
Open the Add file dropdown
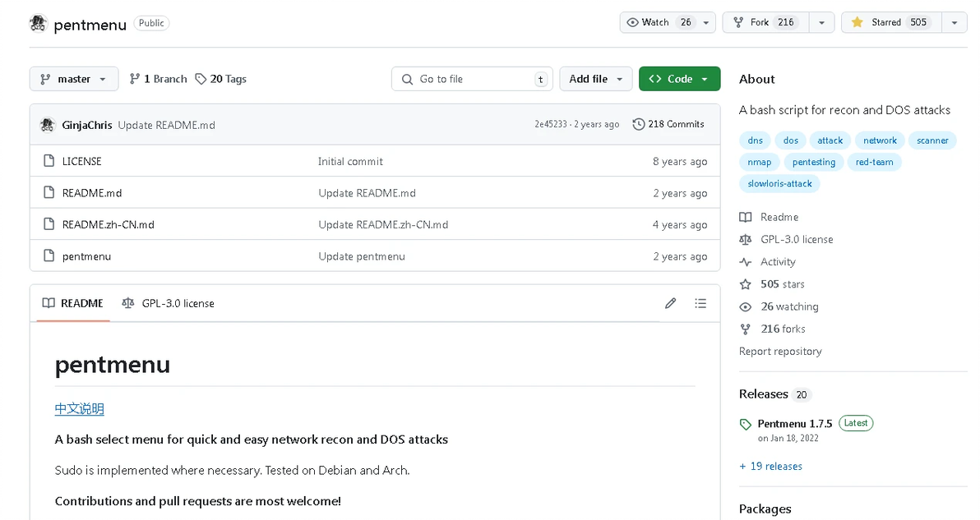[x=596, y=79]
